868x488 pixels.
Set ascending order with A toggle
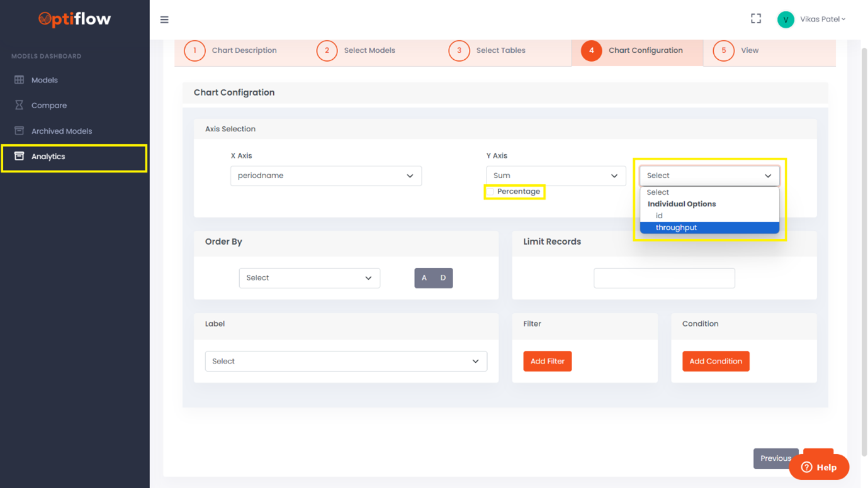[424, 278]
